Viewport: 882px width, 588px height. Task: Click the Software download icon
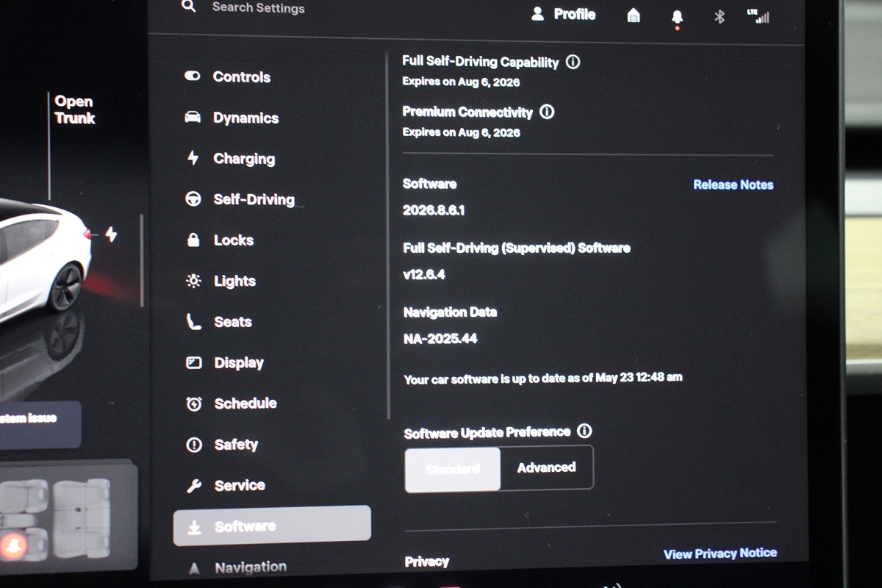pyautogui.click(x=194, y=527)
